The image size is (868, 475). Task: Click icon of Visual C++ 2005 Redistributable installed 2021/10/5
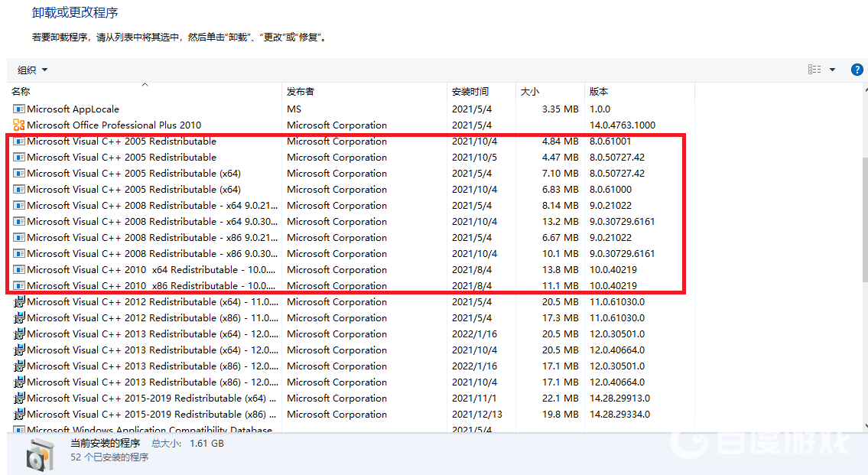pyautogui.click(x=19, y=158)
